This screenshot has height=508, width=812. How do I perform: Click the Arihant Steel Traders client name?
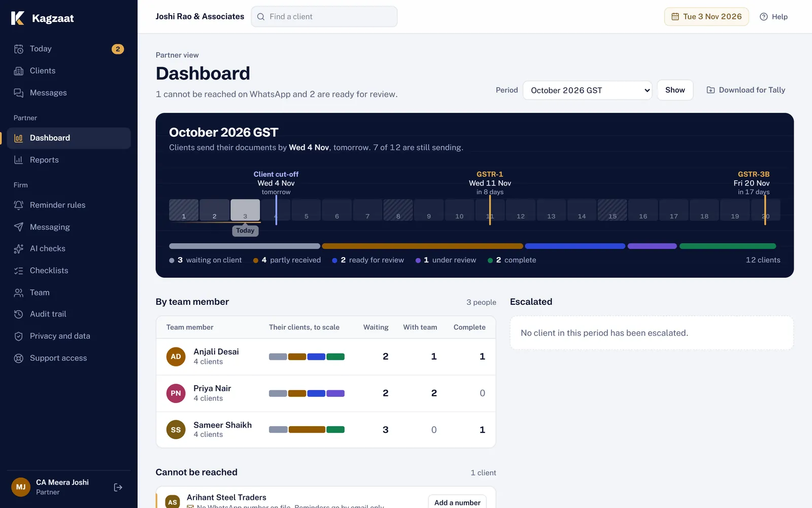pyautogui.click(x=226, y=497)
